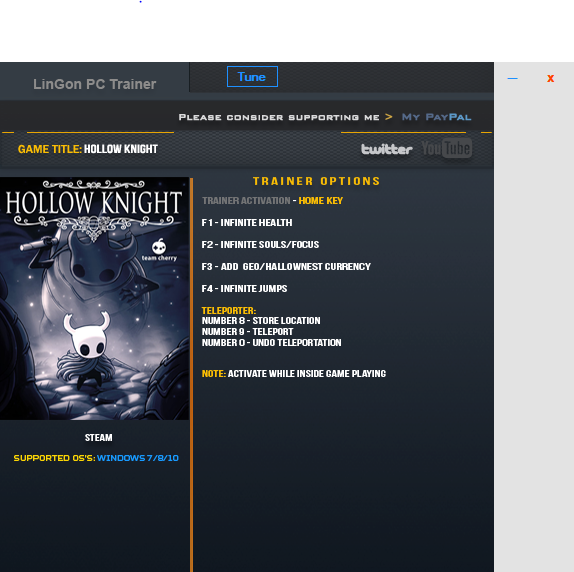The width and height of the screenshot is (574, 572).
Task: Minimize the trainer window
Action: (512, 78)
